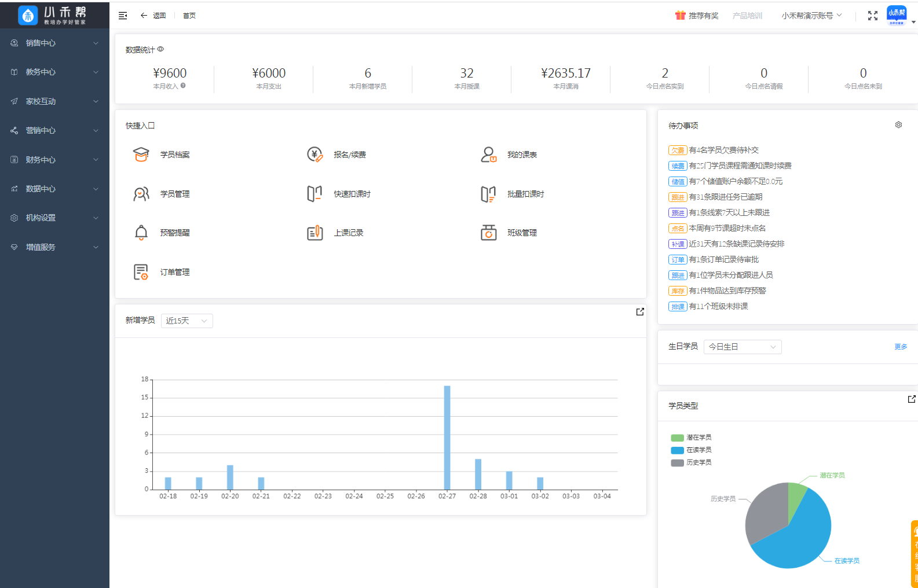Click 增值服务 sidebar diamond icon
This screenshot has height=588, width=918.
[14, 247]
